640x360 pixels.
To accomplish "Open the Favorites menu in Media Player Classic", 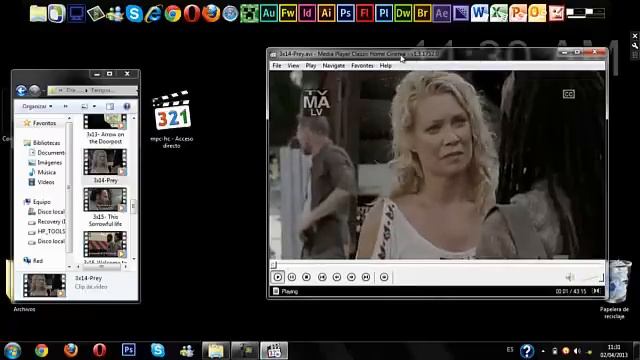I will 362,65.
